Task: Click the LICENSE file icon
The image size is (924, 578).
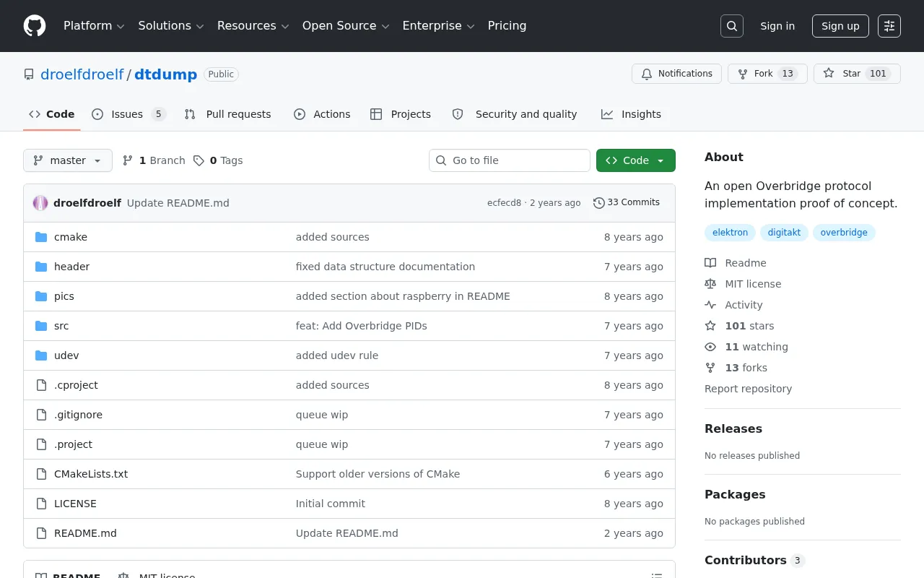Action: click(41, 504)
